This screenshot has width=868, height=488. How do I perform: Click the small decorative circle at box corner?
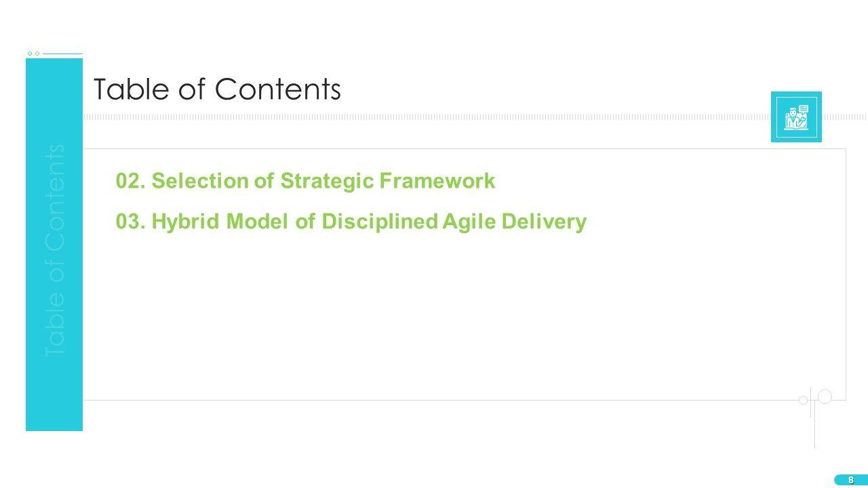pos(804,400)
